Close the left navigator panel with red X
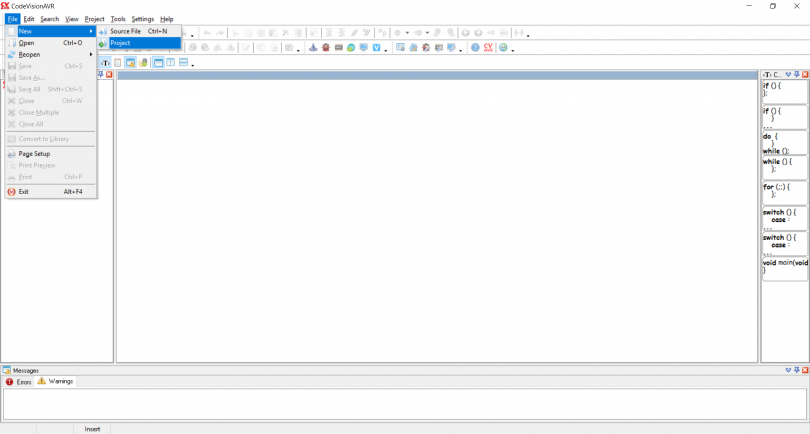 pos(108,75)
